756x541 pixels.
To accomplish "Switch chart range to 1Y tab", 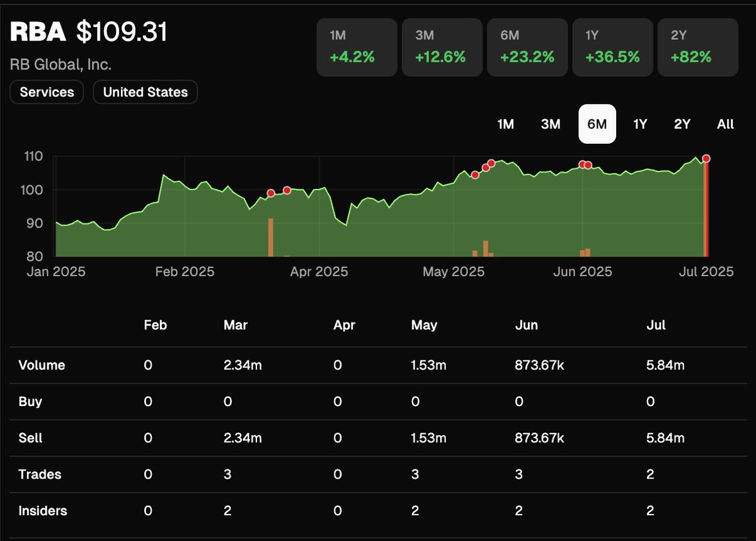I will click(640, 124).
